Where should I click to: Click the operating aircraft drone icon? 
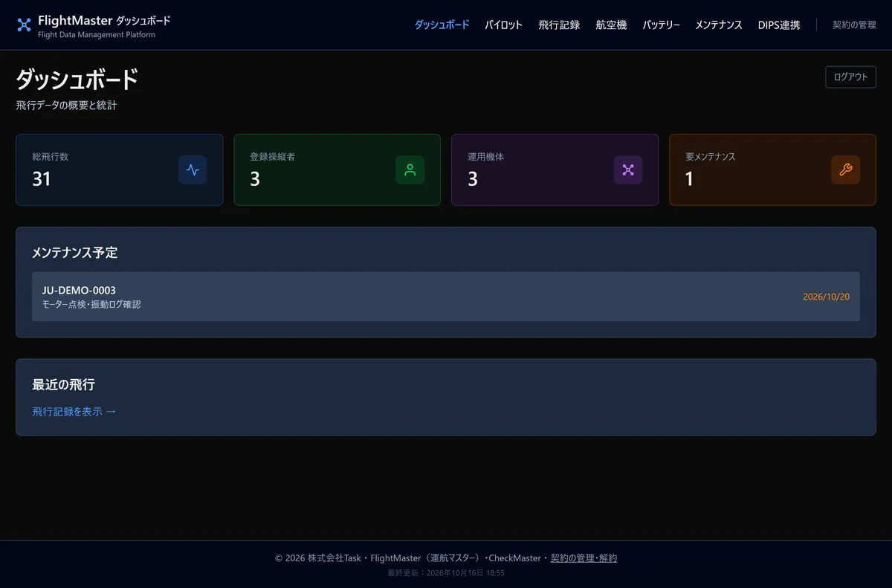coord(628,169)
